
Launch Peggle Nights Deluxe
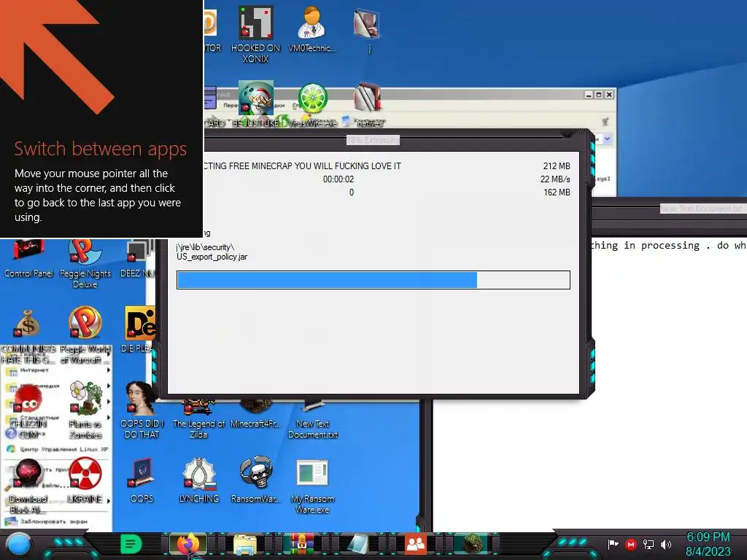(x=85, y=264)
